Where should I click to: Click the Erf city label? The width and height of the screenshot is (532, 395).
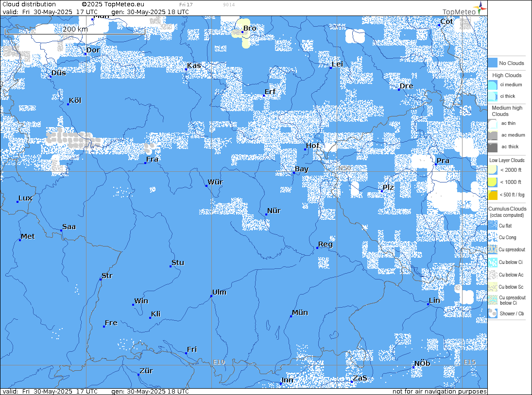click(x=270, y=92)
